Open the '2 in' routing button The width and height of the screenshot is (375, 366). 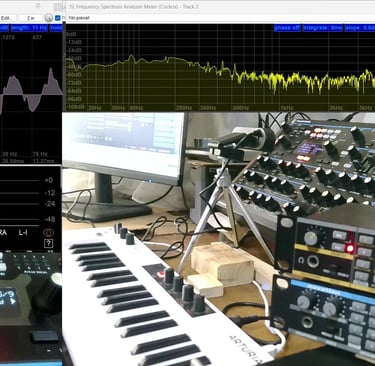pos(31,18)
